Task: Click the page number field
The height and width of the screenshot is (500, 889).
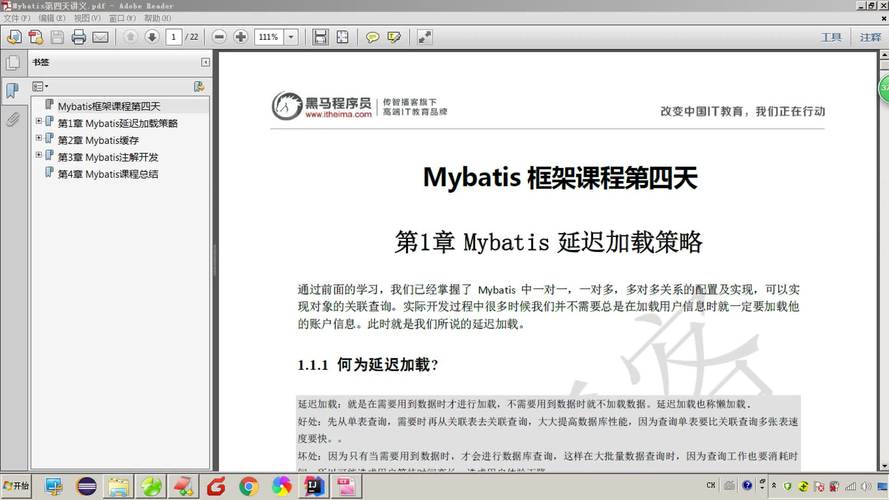Action: pyautogui.click(x=173, y=37)
